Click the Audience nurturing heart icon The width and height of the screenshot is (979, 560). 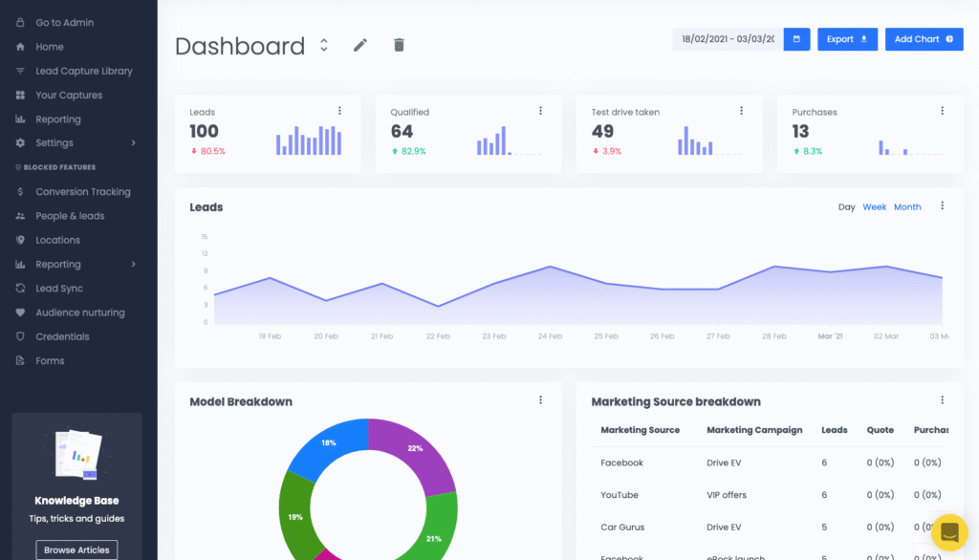20,312
